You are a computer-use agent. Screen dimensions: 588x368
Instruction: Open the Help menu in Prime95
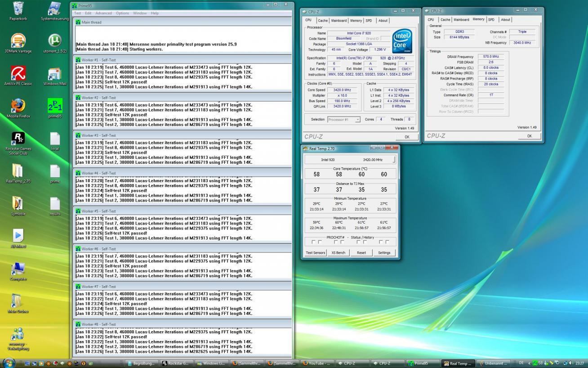155,13
